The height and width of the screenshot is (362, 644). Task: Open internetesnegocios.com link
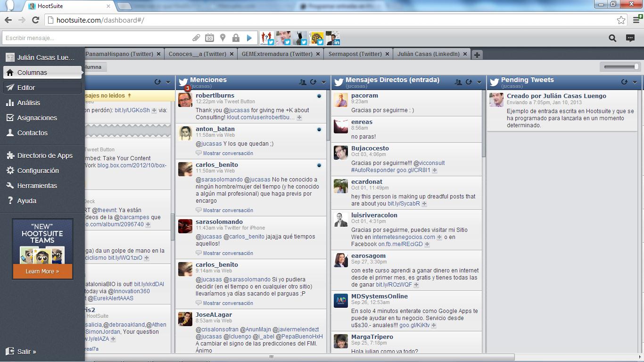(404, 237)
